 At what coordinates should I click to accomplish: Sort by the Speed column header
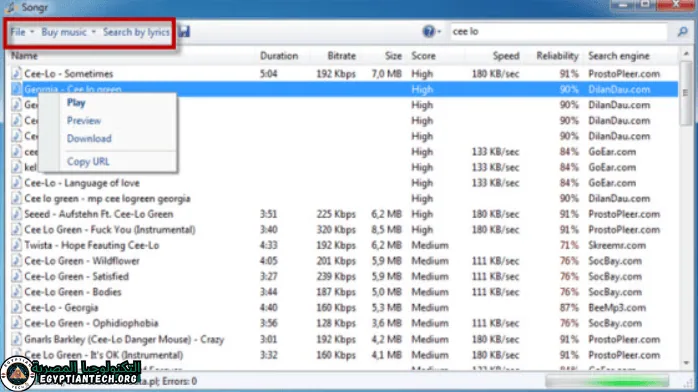coord(506,56)
